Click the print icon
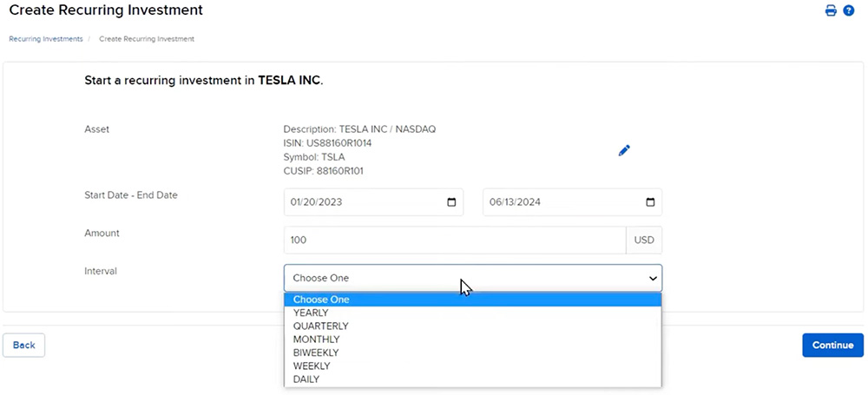 pos(831,11)
